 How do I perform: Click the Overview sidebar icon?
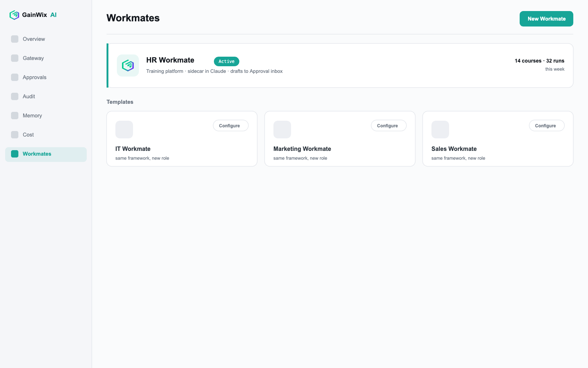[x=15, y=39]
